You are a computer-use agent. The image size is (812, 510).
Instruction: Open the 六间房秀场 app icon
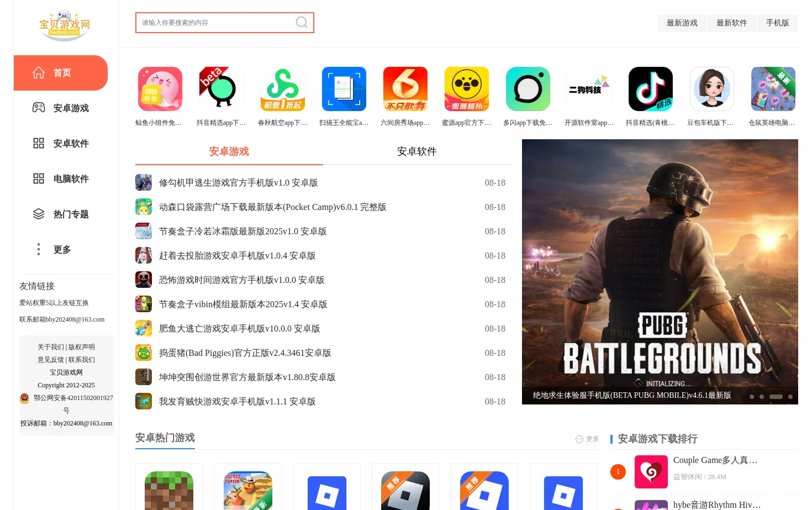[405, 89]
